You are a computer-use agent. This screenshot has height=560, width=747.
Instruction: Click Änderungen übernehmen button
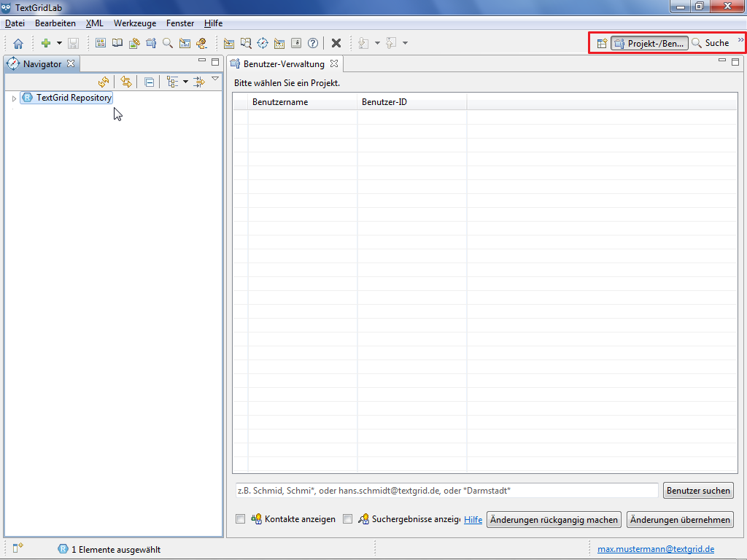pyautogui.click(x=680, y=520)
